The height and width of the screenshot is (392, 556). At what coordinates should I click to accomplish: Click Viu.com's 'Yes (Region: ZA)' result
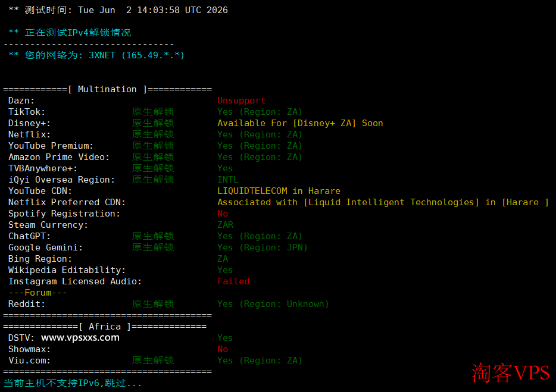[x=260, y=361]
